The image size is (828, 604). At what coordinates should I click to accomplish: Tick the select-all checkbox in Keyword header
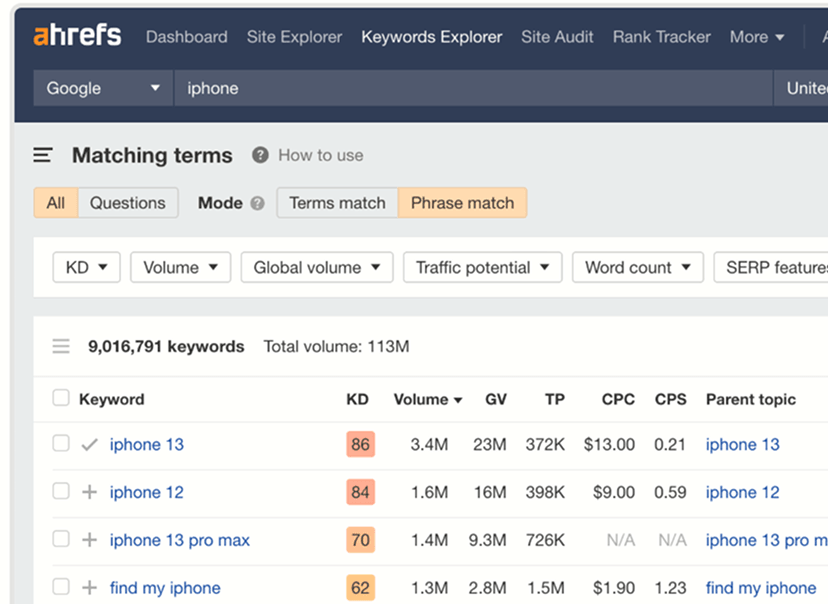pos(61,398)
